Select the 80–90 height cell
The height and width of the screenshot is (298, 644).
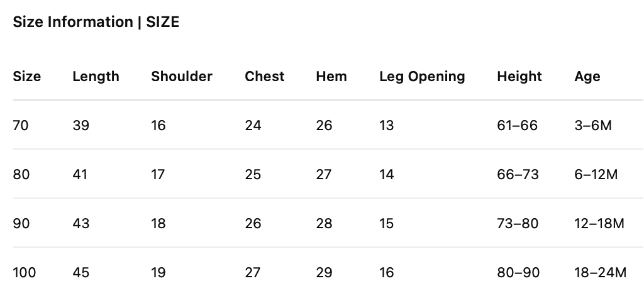click(518, 272)
